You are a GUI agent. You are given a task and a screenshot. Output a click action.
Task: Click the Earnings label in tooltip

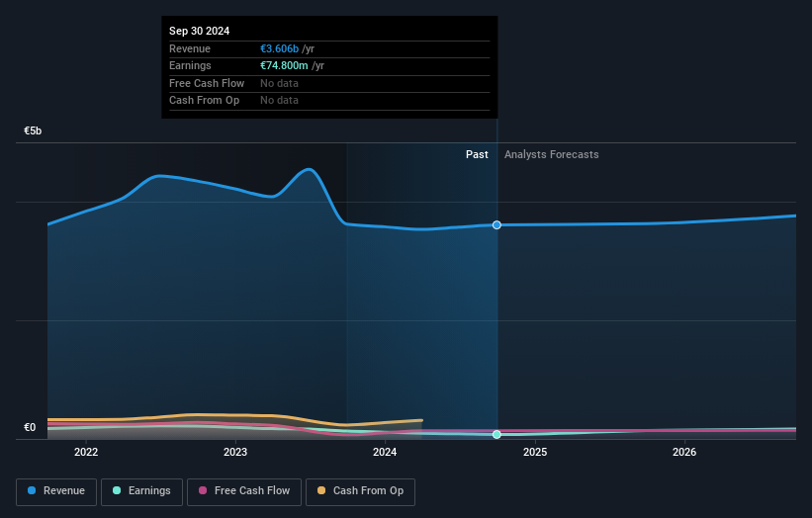point(190,65)
